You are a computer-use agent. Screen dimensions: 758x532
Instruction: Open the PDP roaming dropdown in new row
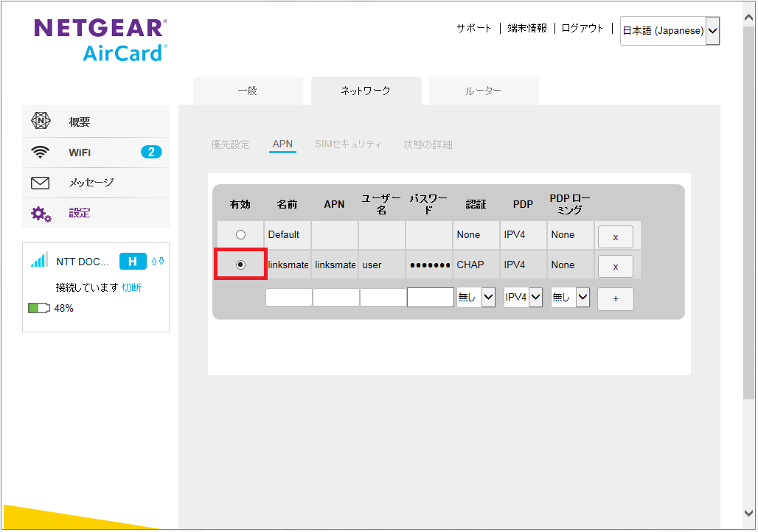pos(571,297)
